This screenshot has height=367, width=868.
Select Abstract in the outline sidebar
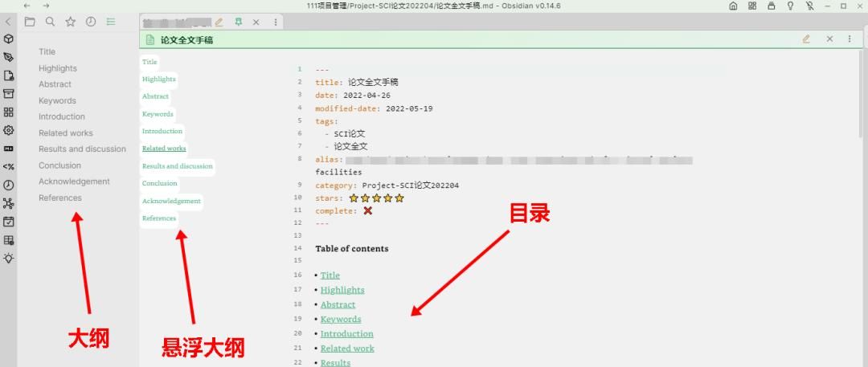coord(55,84)
